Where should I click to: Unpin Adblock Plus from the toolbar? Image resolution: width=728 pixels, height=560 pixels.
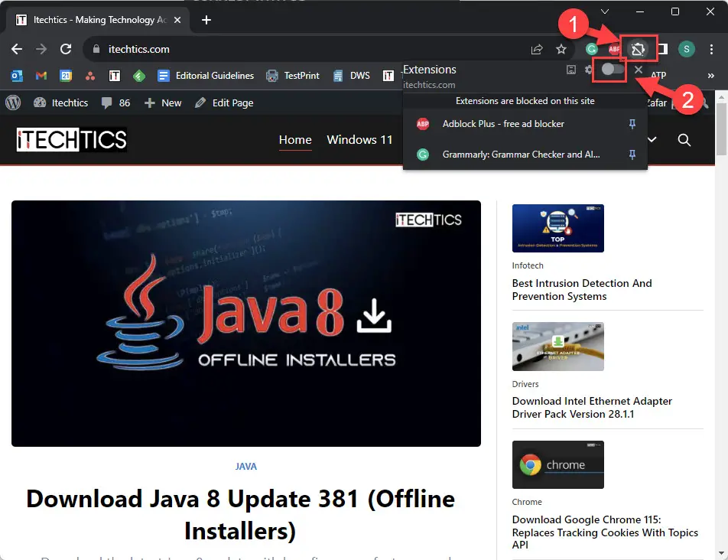coord(632,124)
